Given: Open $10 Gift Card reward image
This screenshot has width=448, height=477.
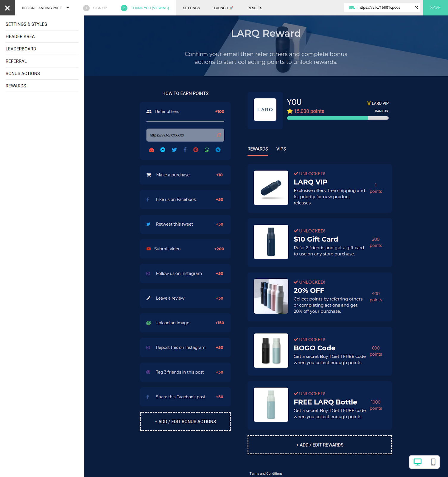Looking at the screenshot, I should pyautogui.click(x=271, y=242).
